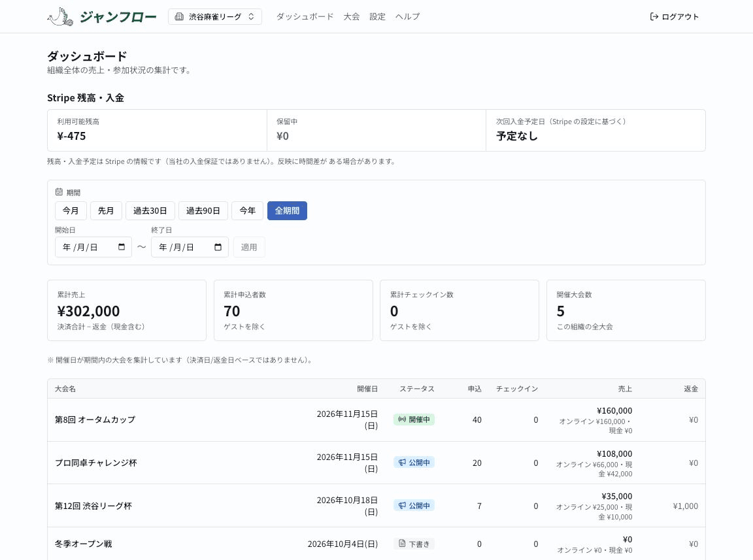The width and height of the screenshot is (753, 560).
Task: Click the ステータス column header
Action: tap(417, 389)
